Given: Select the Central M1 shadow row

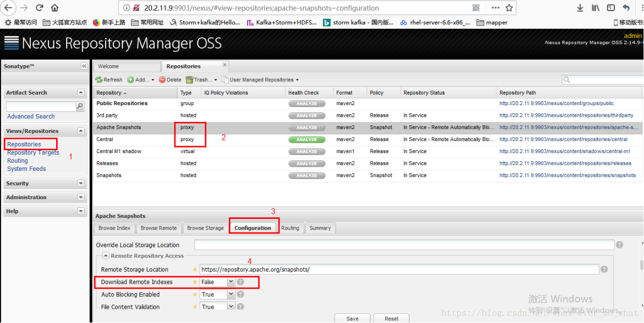Looking at the screenshot, I should pyautogui.click(x=367, y=152).
